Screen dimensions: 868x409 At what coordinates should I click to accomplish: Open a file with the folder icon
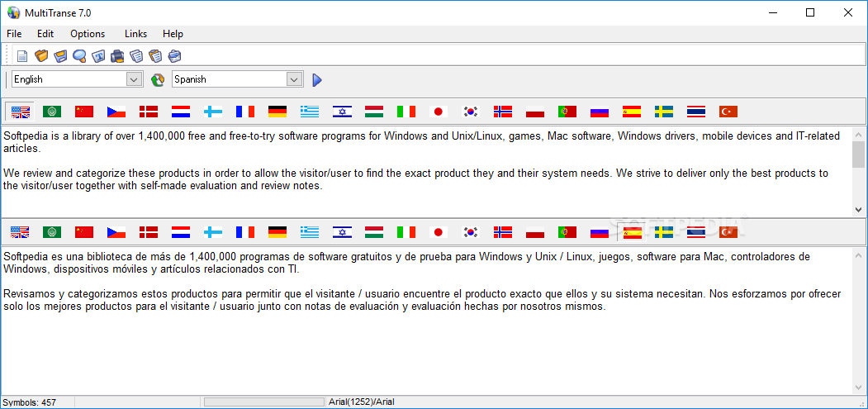point(41,56)
